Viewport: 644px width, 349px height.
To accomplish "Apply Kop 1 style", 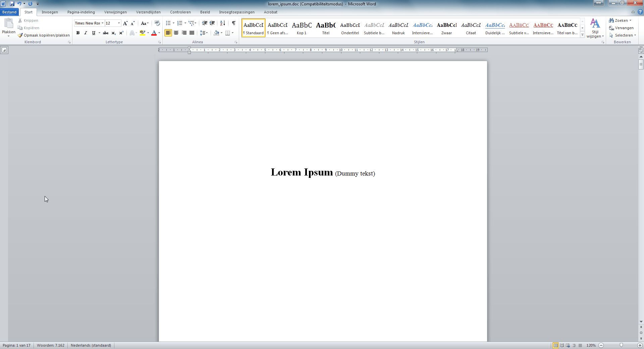I will pyautogui.click(x=302, y=28).
